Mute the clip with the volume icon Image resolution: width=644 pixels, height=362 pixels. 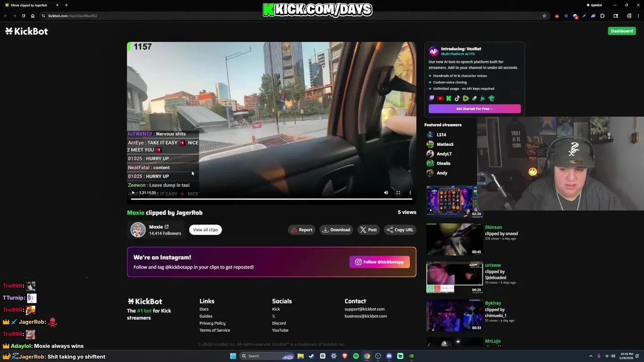click(386, 193)
